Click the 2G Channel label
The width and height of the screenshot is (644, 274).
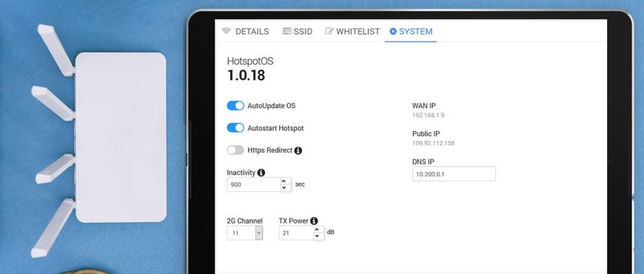(245, 221)
